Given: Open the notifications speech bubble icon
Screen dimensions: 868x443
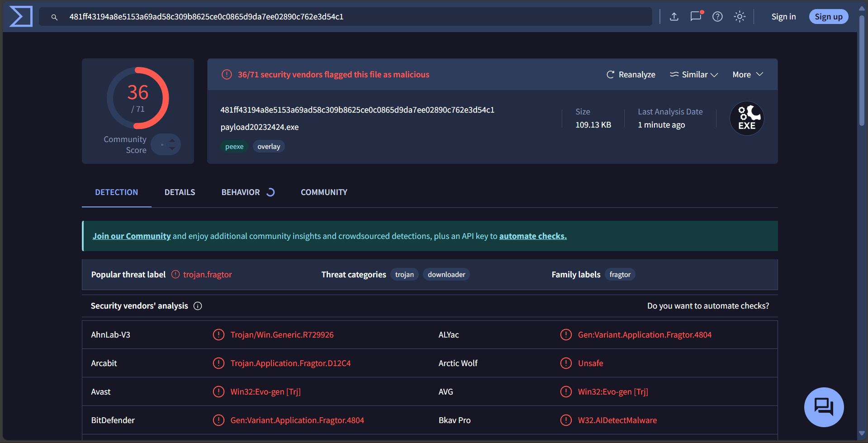Looking at the screenshot, I should tap(696, 17).
